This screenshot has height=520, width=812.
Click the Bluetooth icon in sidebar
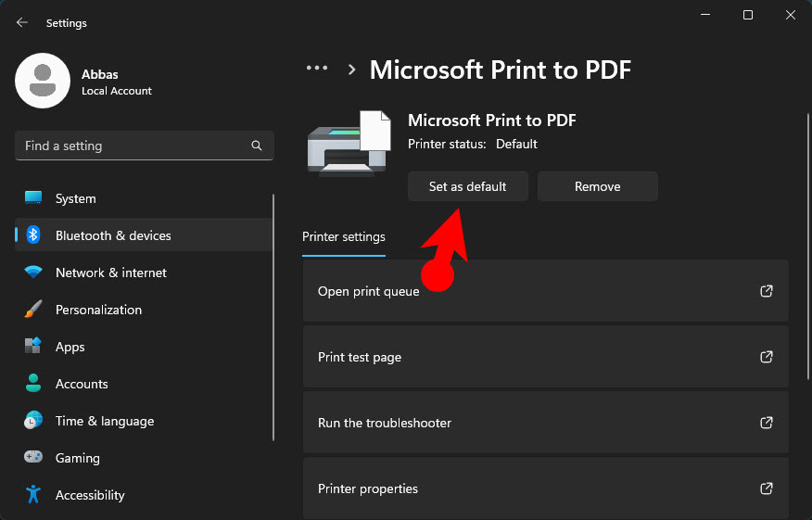tap(33, 235)
